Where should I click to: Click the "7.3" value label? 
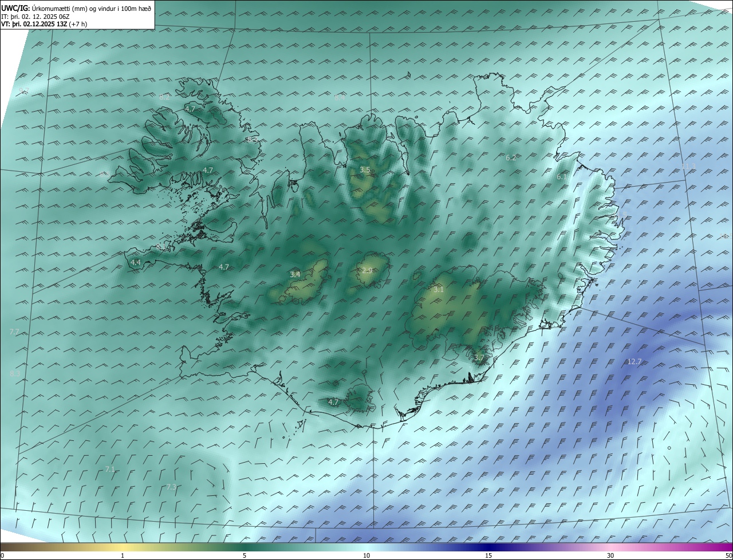tap(171, 487)
